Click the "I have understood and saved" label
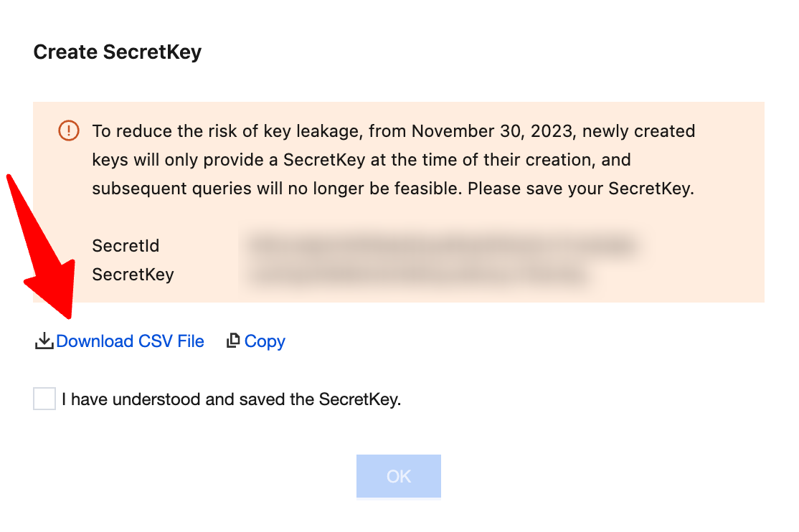Screen dimensions: 799x532 pos(231,399)
